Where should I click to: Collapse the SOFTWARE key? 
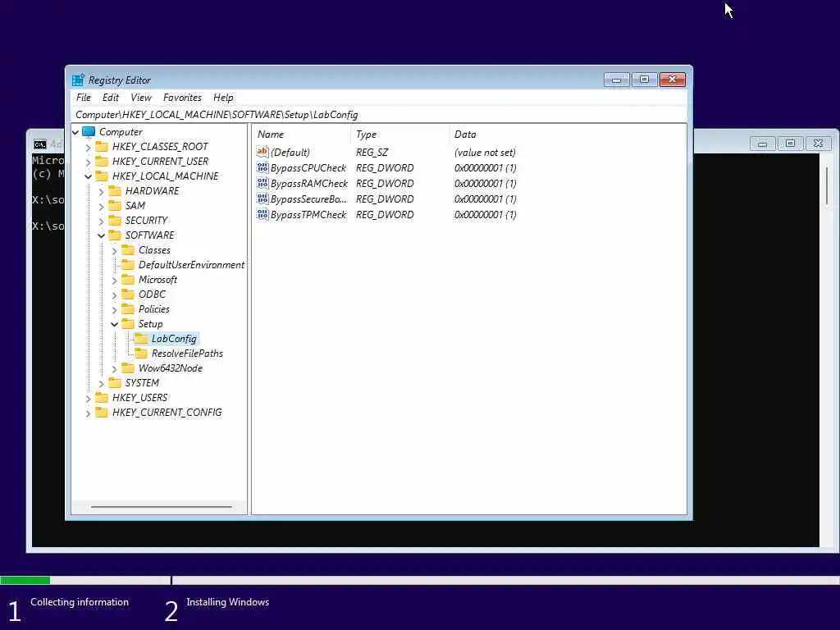click(x=101, y=235)
